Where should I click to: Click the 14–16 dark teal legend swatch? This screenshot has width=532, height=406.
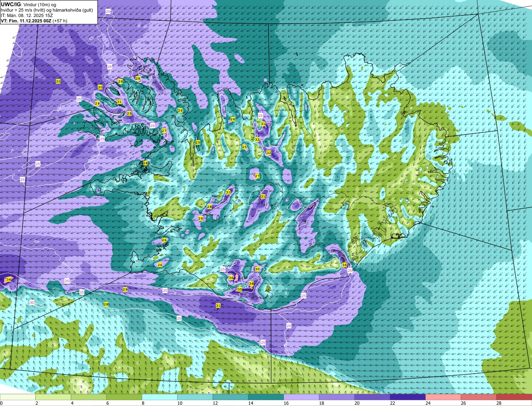[266, 397]
